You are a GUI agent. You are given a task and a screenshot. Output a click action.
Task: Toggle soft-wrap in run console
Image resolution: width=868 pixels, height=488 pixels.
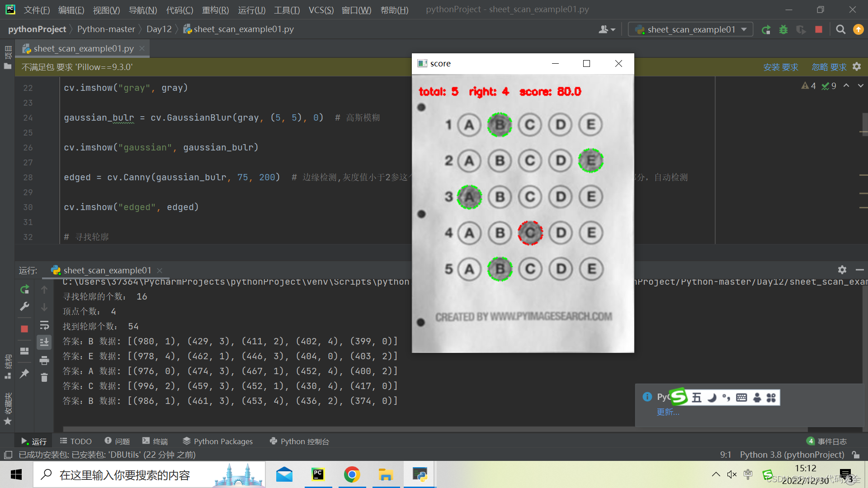click(x=44, y=325)
